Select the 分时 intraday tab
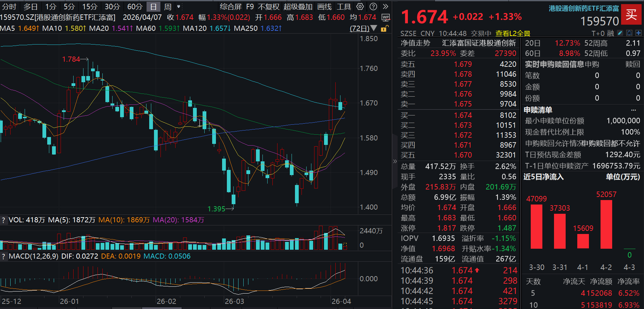 [9, 7]
